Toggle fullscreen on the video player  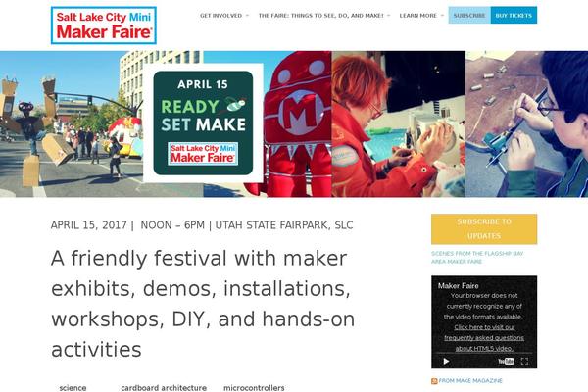524,361
